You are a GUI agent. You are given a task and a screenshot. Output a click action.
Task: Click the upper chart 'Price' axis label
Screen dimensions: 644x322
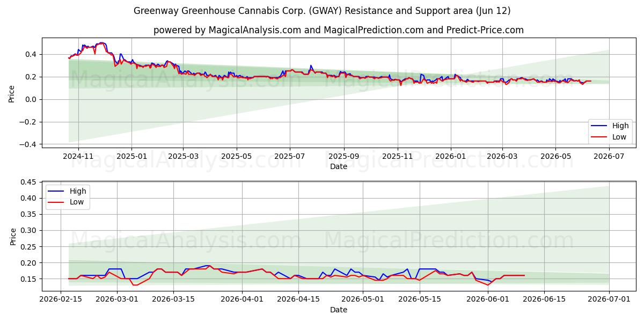pos(12,93)
